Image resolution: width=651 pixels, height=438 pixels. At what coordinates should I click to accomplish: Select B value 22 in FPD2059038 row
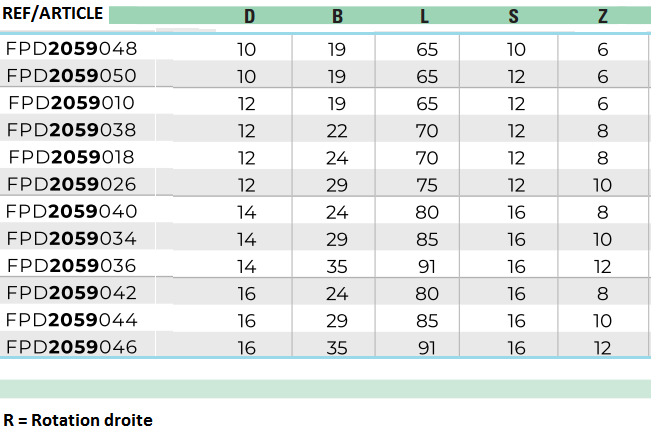point(337,130)
